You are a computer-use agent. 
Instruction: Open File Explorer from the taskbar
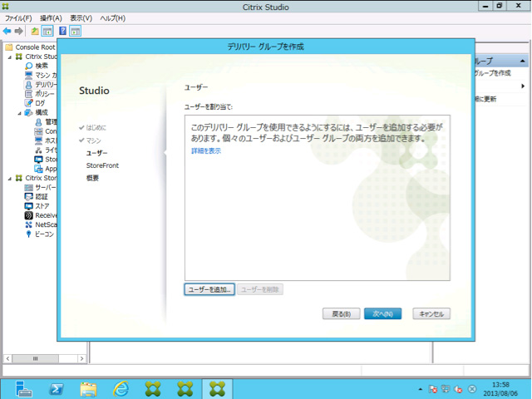point(89,389)
